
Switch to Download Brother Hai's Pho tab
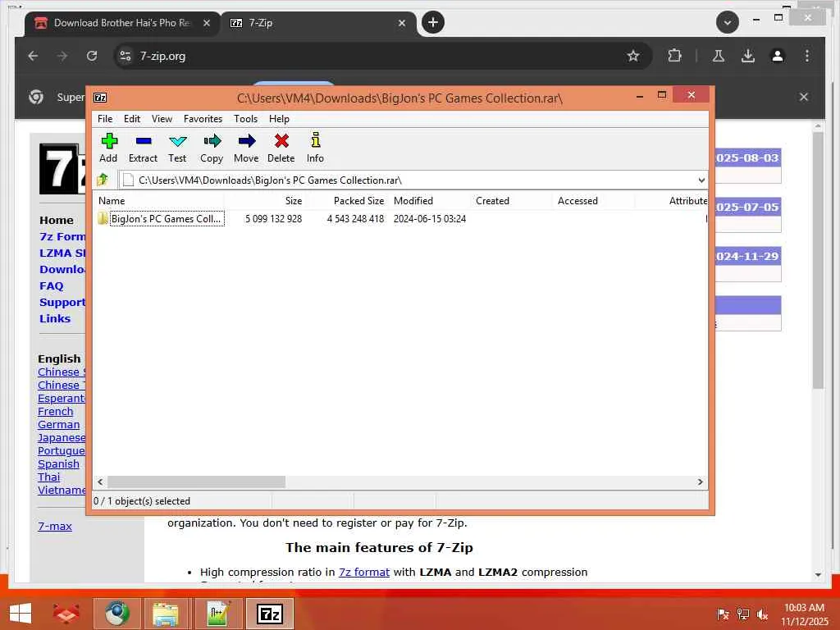click(121, 23)
